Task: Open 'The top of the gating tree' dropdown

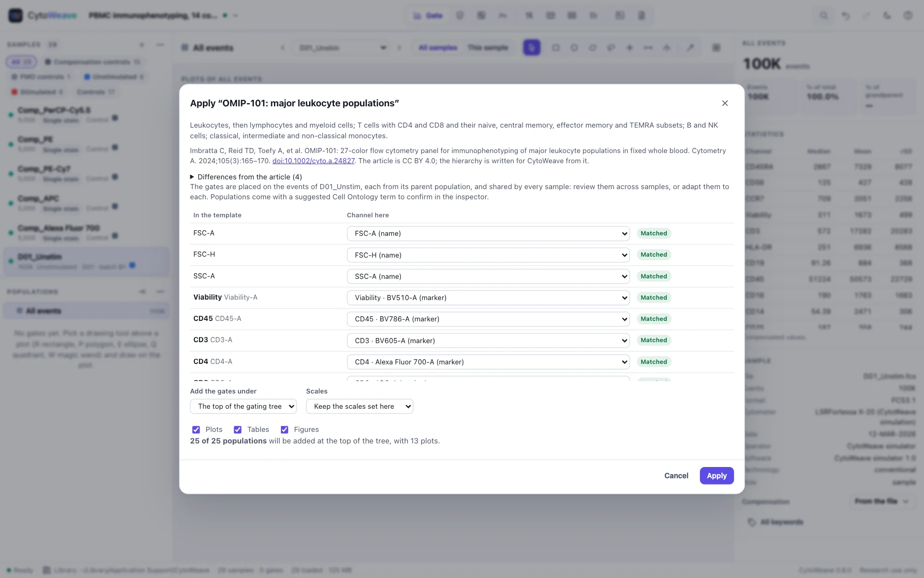Action: [243, 406]
